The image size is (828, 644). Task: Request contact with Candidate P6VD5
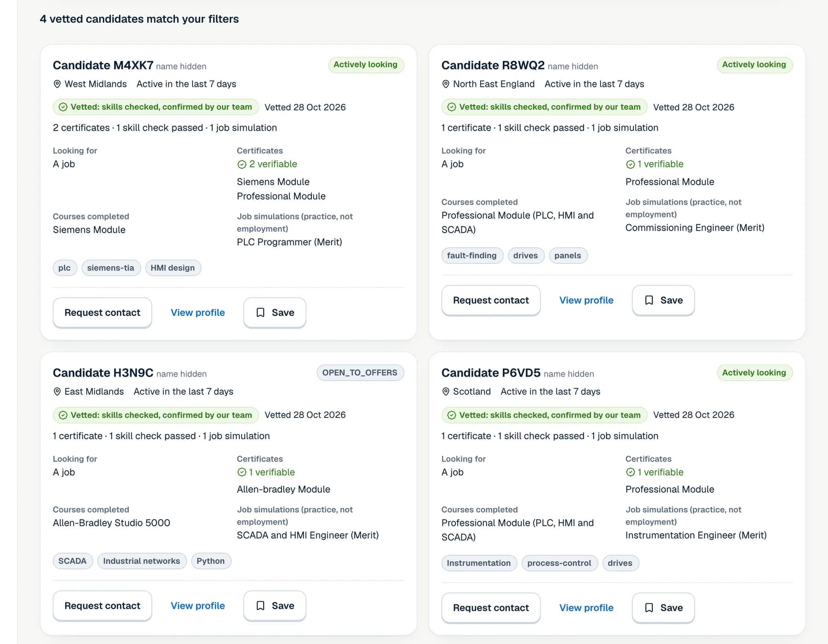(x=491, y=608)
